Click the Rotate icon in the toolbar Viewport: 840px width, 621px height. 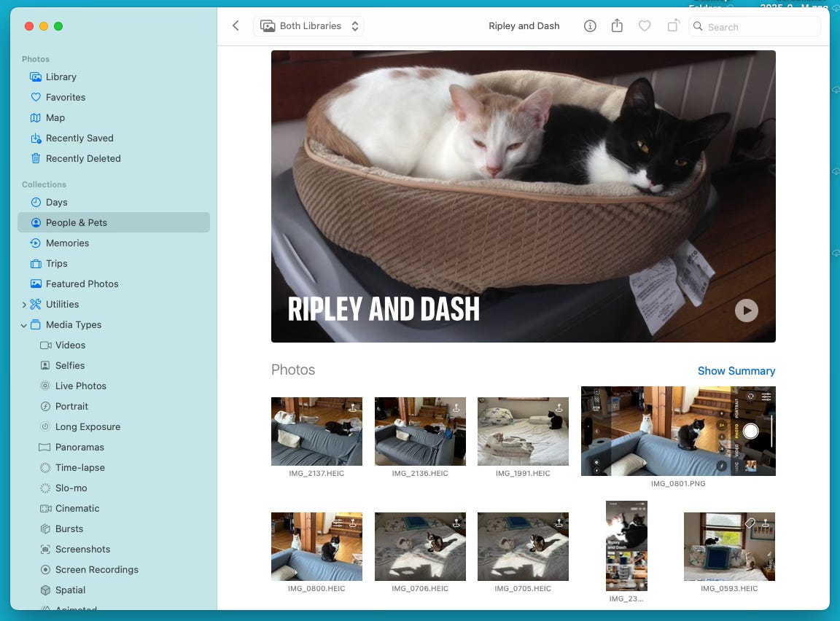click(673, 26)
